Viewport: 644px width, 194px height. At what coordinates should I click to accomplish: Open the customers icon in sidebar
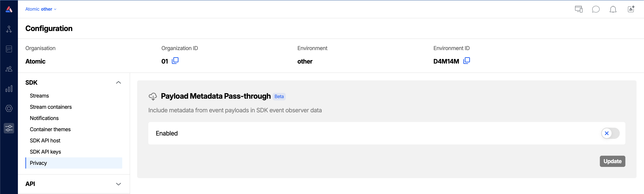(x=9, y=69)
